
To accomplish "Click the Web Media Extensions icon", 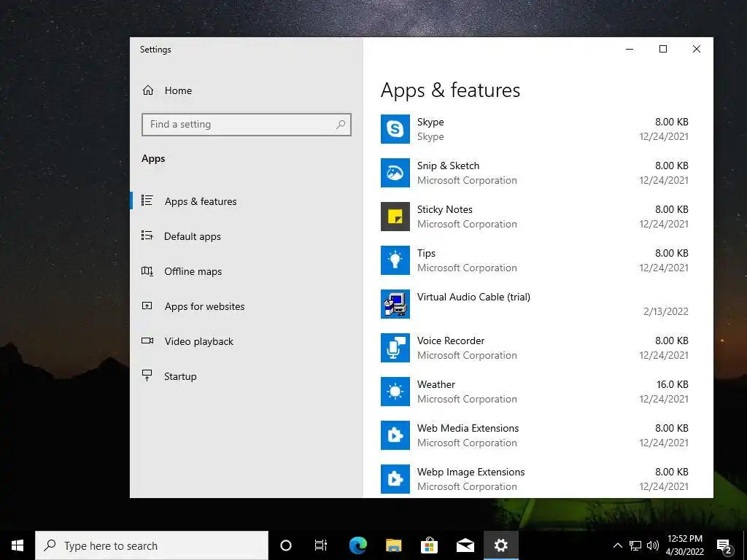I will [x=395, y=436].
